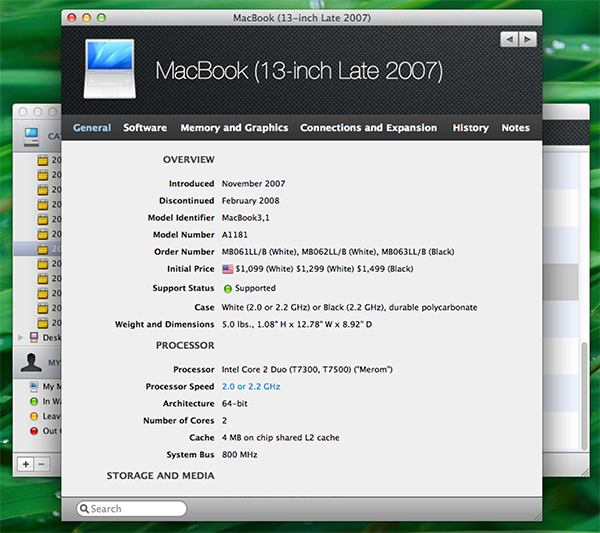600x533 pixels.
Task: Select the highlighted year row in back sidebar
Action: point(38,249)
